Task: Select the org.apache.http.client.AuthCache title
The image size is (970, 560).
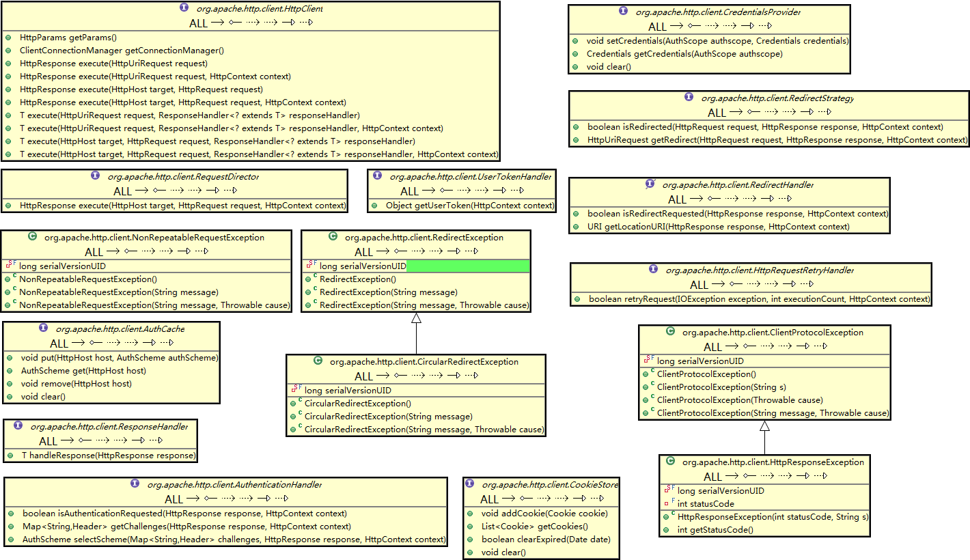Action: (x=120, y=328)
